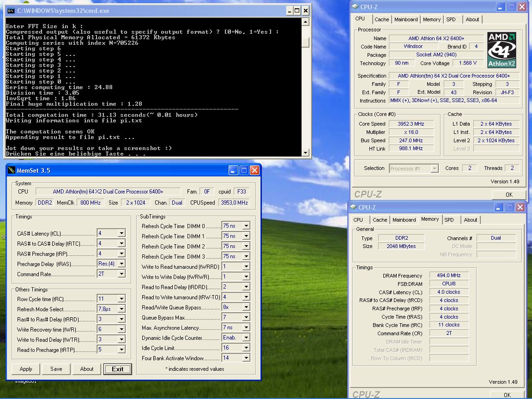Click Core Speed value 3952.3 MHz
Screen dimensions: 532x399
click(x=411, y=124)
